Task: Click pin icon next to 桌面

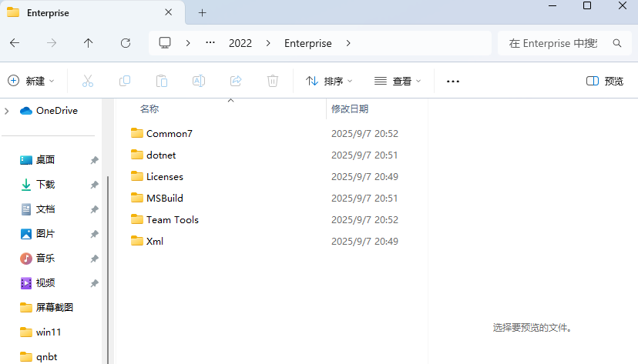Action: [x=95, y=160]
